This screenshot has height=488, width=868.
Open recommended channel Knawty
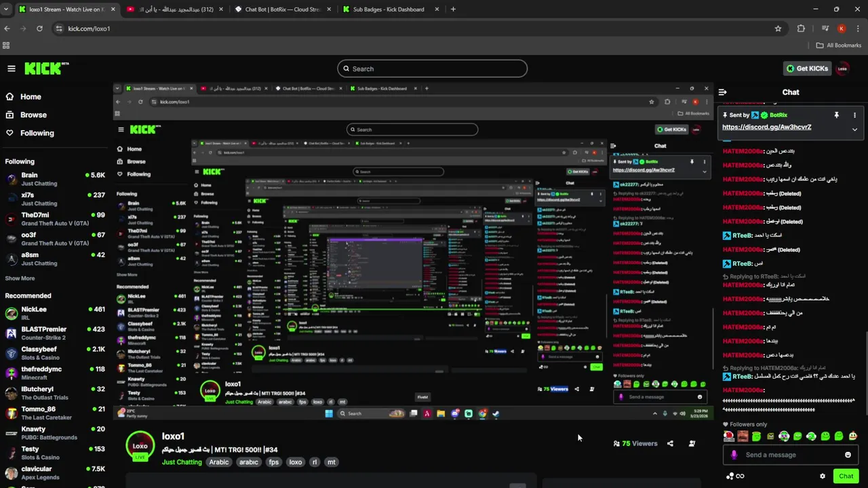(x=54, y=433)
